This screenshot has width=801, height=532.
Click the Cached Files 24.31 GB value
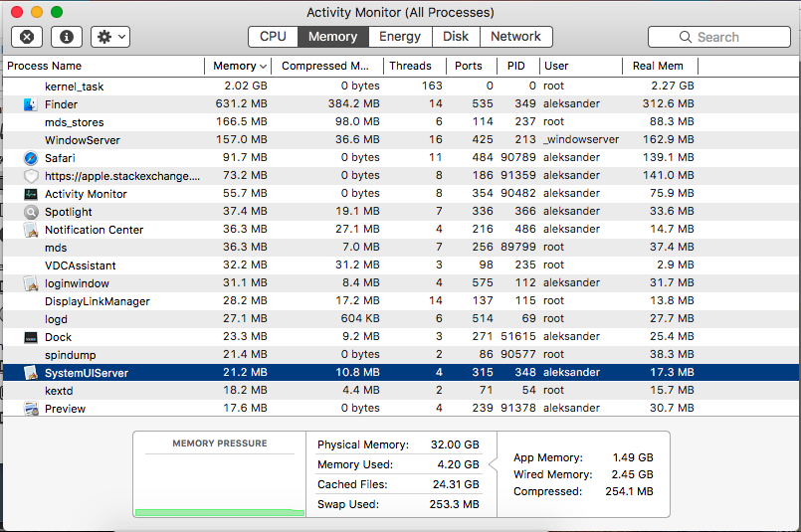[456, 484]
